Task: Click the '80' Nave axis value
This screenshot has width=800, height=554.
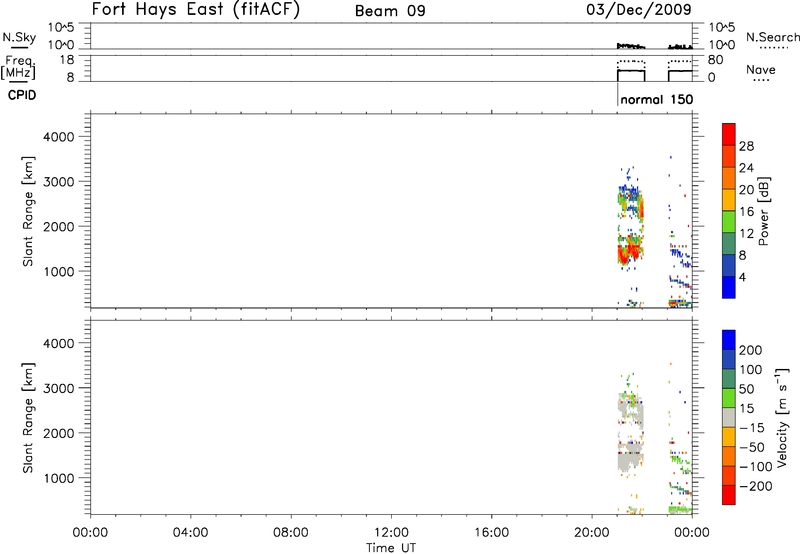Action: [715, 60]
